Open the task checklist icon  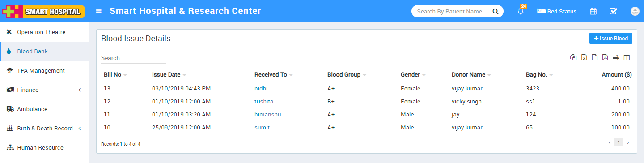[x=614, y=11]
